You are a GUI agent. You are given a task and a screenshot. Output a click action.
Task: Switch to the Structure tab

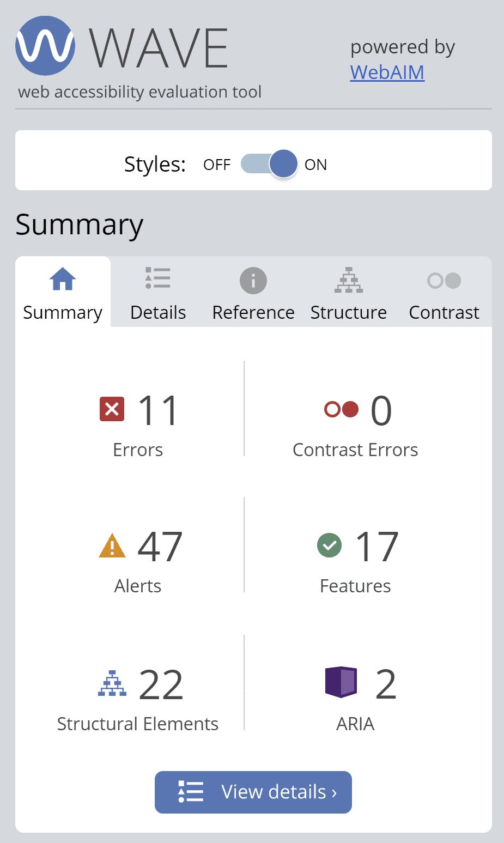tap(349, 293)
